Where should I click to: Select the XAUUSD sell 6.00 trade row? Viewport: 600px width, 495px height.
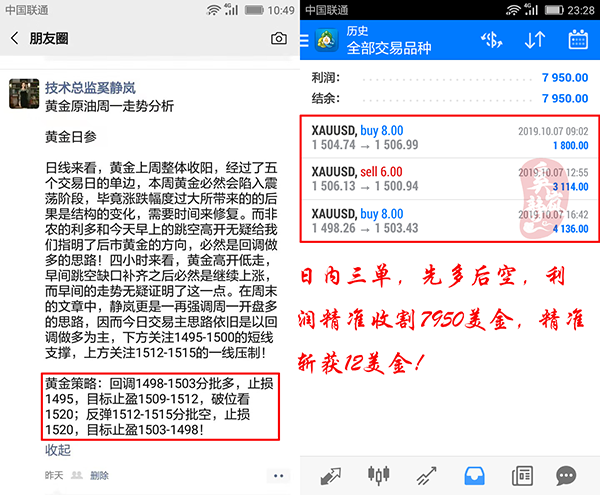[x=450, y=179]
